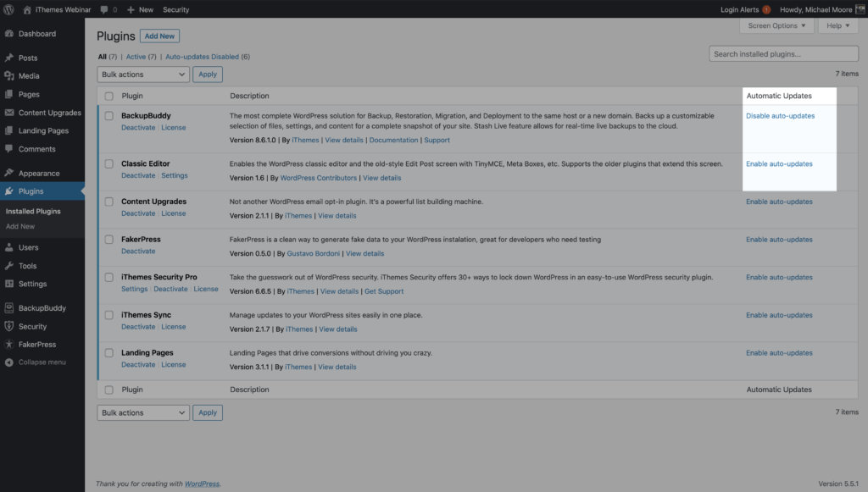Select the FakerPress plugin checkbox
The height and width of the screenshot is (492, 868).
coord(109,240)
